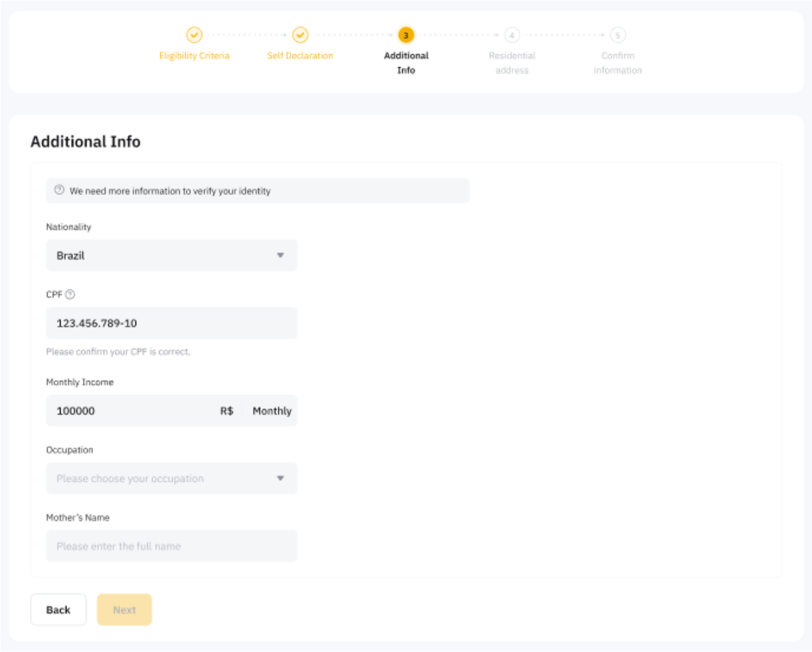Screen dimensions: 812x652
Task: Click the Monthly Income amount field
Action: [x=130, y=411]
